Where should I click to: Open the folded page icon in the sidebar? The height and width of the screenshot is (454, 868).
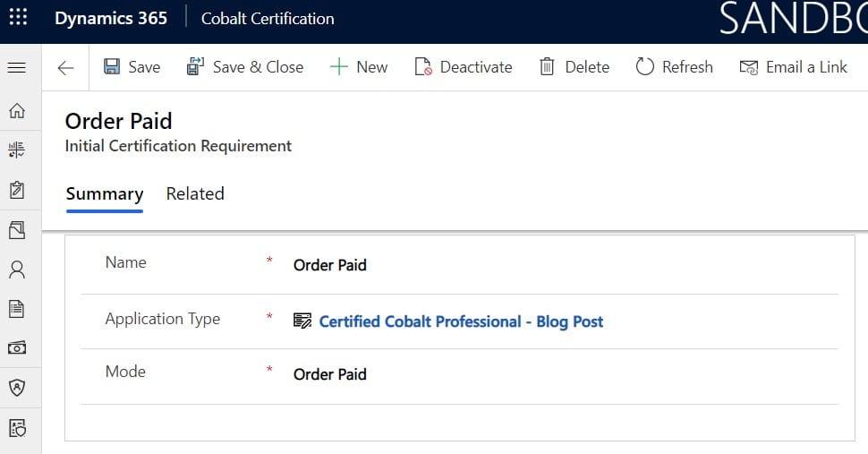click(x=17, y=230)
